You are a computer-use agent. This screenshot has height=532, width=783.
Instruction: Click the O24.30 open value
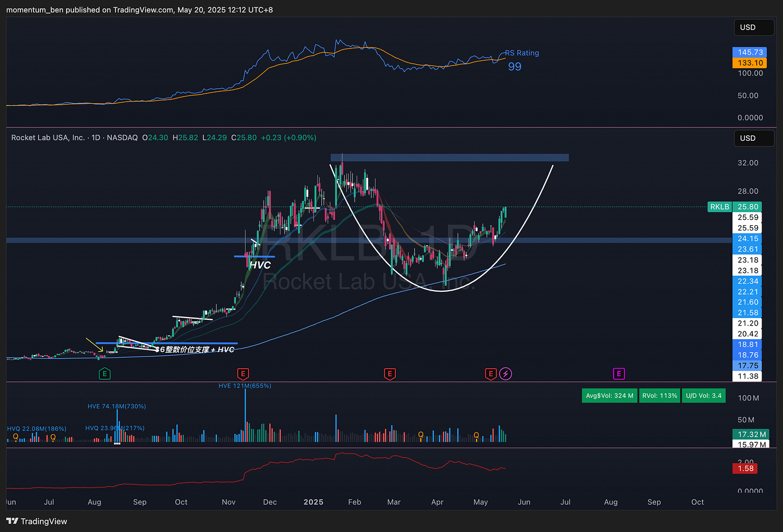tap(155, 138)
